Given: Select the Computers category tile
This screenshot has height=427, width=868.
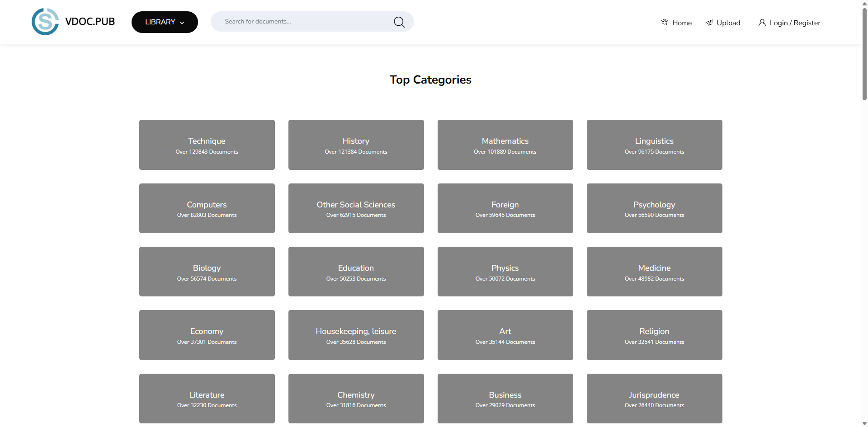Looking at the screenshot, I should tap(207, 208).
